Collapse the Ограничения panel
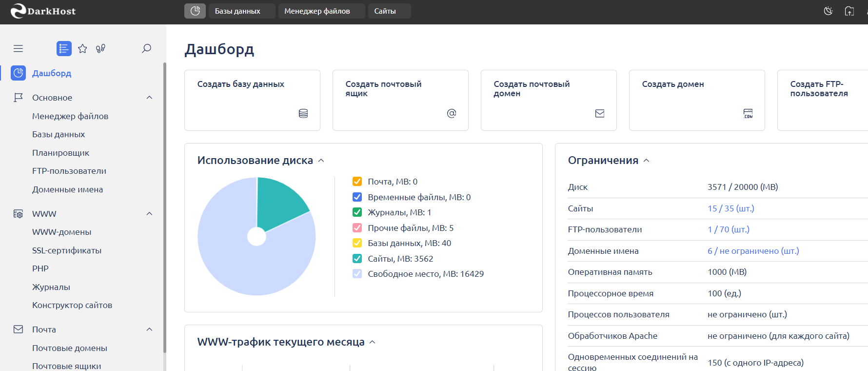This screenshot has width=868, height=371. [646, 161]
